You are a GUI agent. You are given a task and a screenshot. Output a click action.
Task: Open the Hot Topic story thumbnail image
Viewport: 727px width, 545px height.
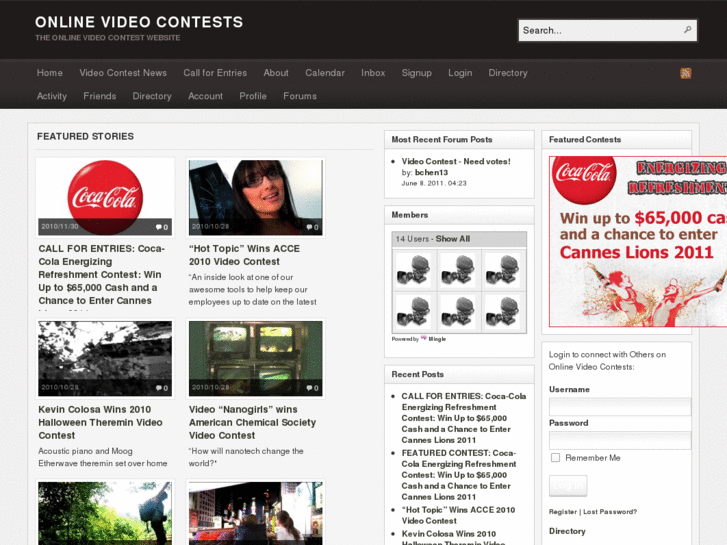coord(255,198)
